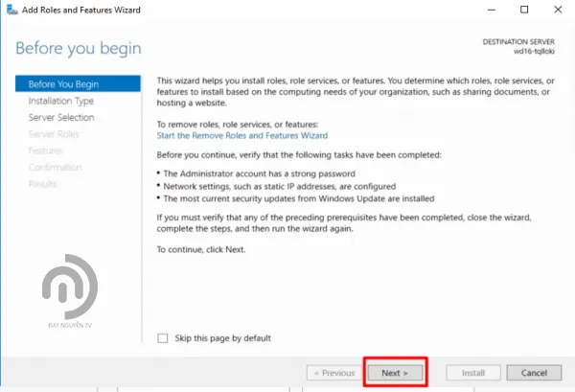The height and width of the screenshot is (392, 575).
Task: Select the Server Roles step in the sidebar
Action: pyautogui.click(x=54, y=134)
